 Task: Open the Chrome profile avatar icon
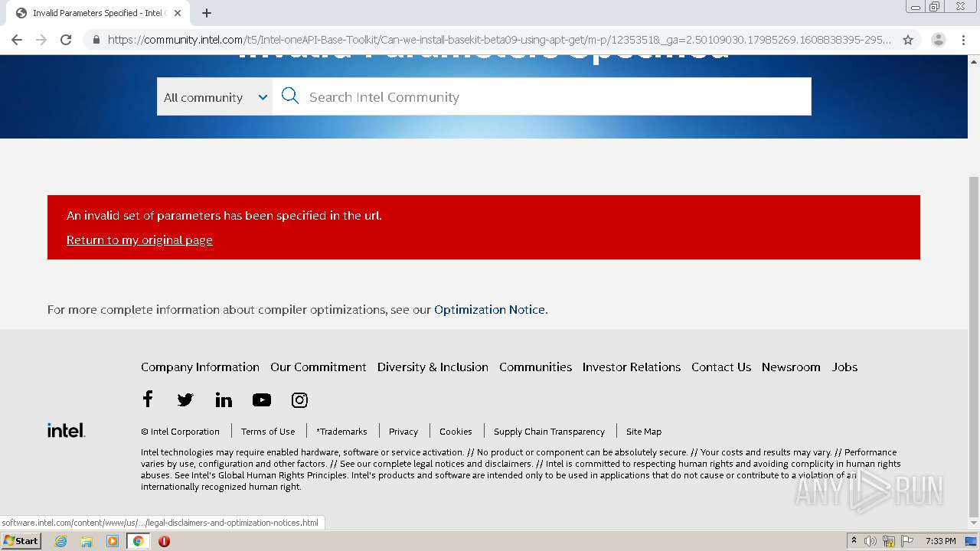939,40
